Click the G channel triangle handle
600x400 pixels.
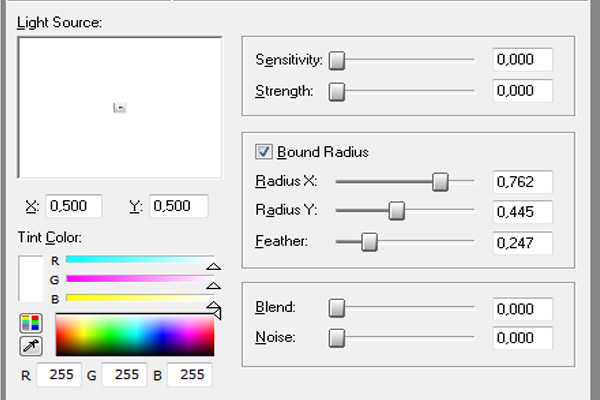tap(214, 286)
